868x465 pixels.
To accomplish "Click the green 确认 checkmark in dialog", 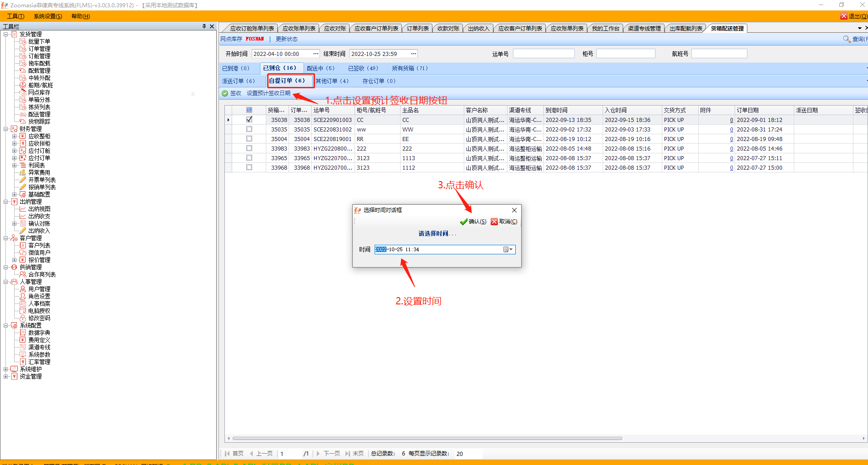I will [464, 222].
